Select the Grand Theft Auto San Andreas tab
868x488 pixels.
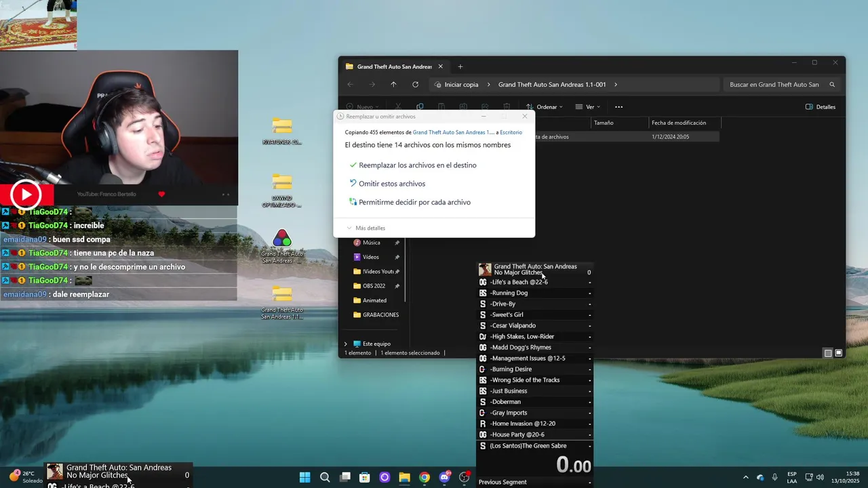pos(394,66)
